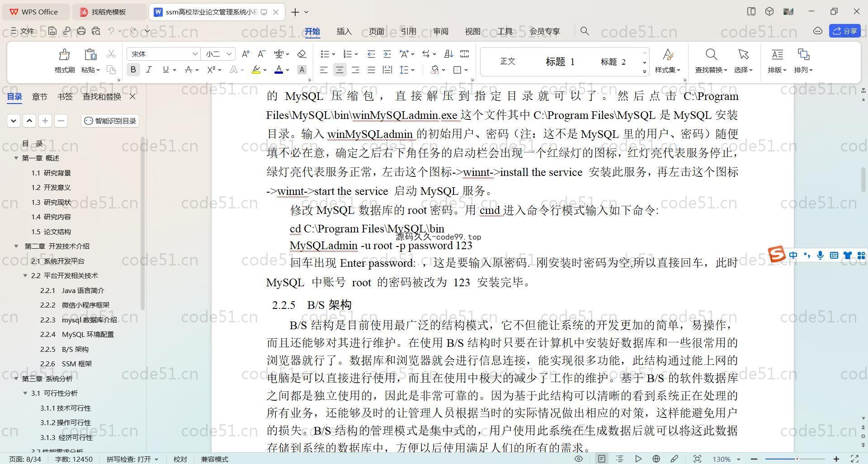The image size is (868, 464).
Task: Click the 智能识别目录 button
Action: click(x=110, y=121)
